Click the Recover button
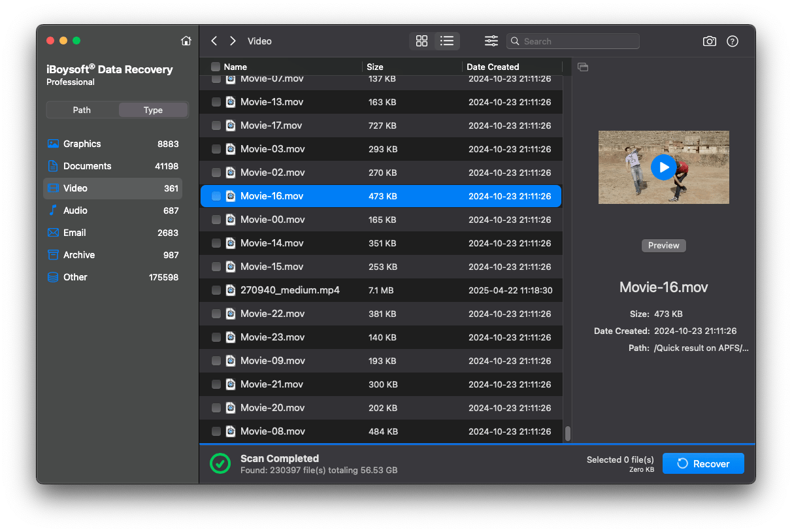 [x=703, y=463]
